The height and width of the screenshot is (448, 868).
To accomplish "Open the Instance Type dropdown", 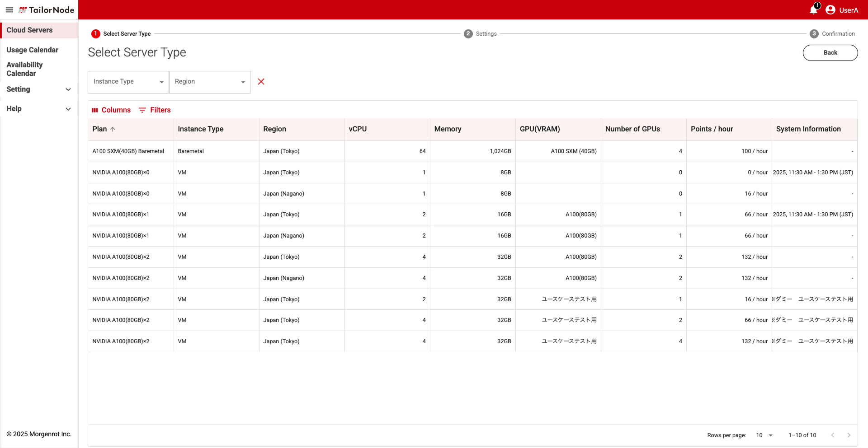I will (x=128, y=82).
